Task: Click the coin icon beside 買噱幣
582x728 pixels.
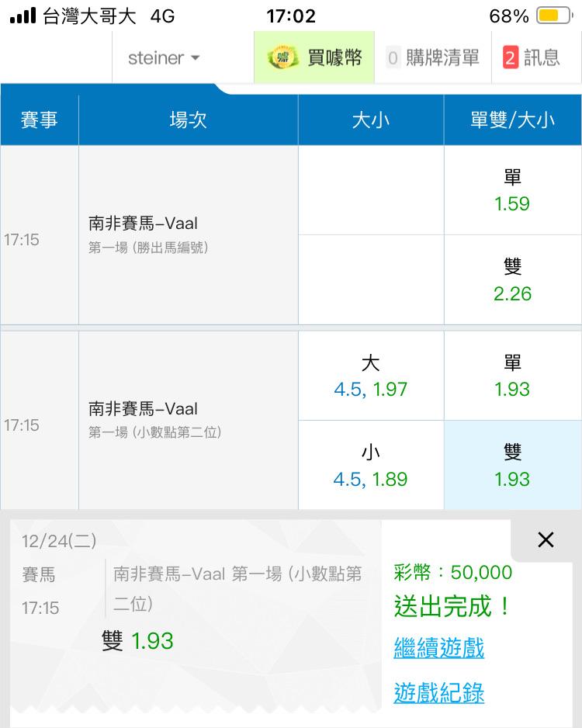Action: click(x=283, y=57)
